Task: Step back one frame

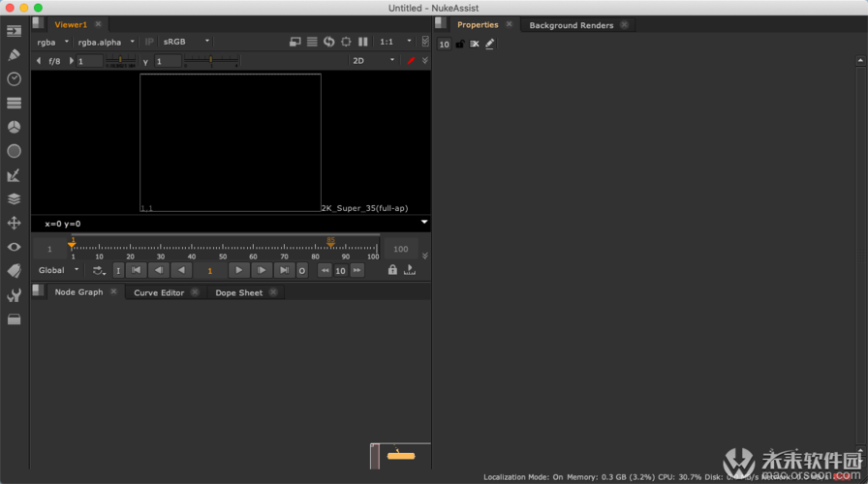Action: tap(159, 270)
